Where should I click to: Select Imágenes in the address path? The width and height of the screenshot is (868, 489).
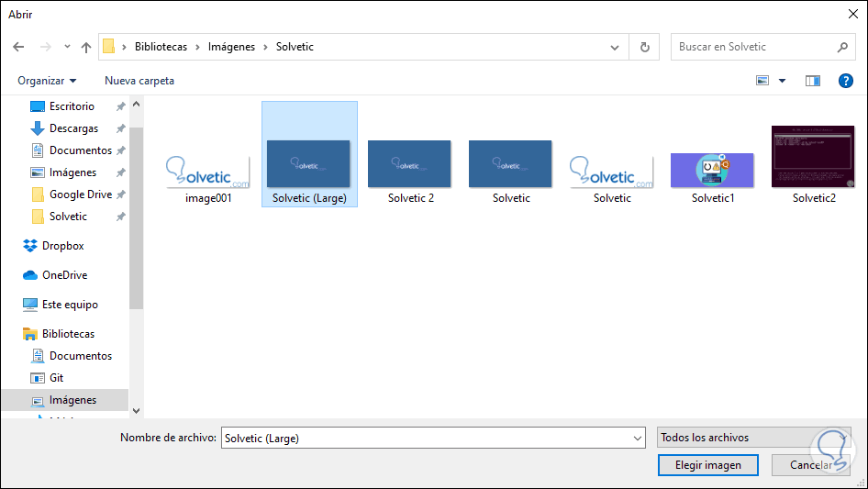[231, 47]
